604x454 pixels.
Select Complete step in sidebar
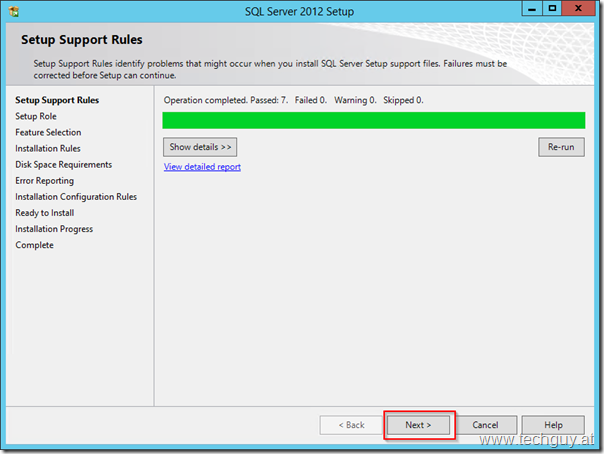[x=34, y=245]
